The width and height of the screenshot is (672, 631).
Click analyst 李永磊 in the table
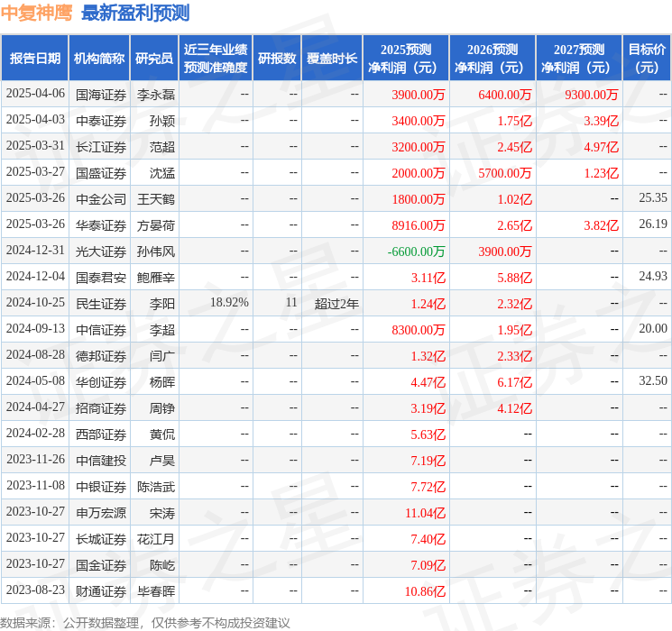(x=155, y=94)
